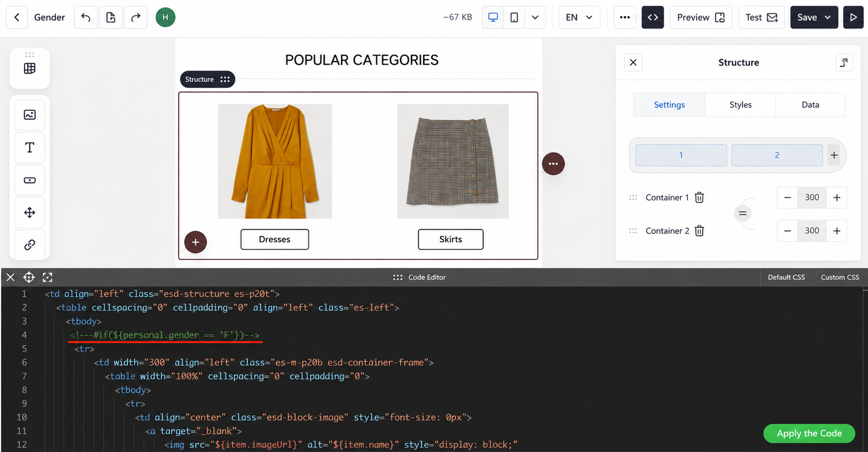
Task: Expand the Save options arrow
Action: click(828, 17)
